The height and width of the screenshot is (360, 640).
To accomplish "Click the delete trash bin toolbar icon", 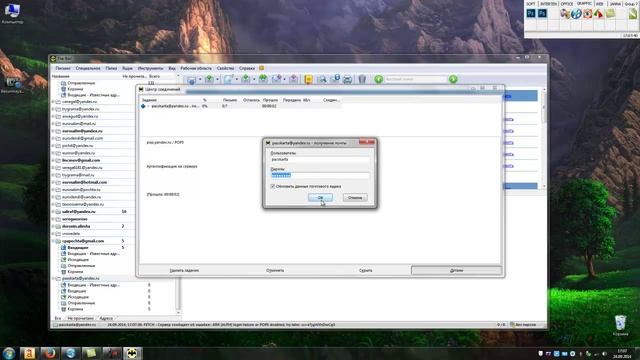I will (362, 79).
